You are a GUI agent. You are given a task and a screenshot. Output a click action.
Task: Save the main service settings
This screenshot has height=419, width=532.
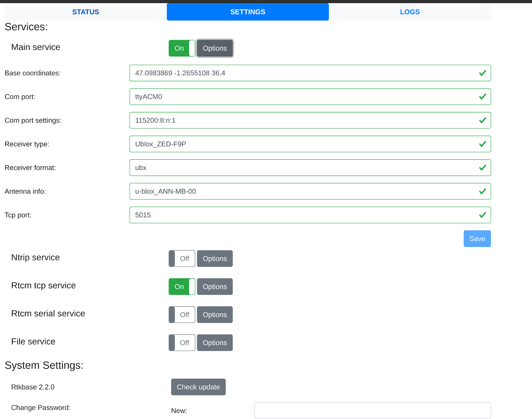(x=477, y=239)
